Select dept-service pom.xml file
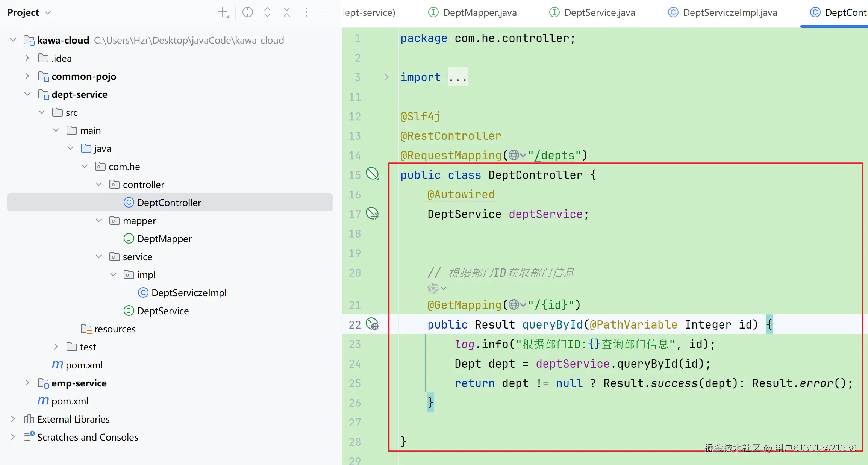This screenshot has width=868, height=465. point(84,365)
